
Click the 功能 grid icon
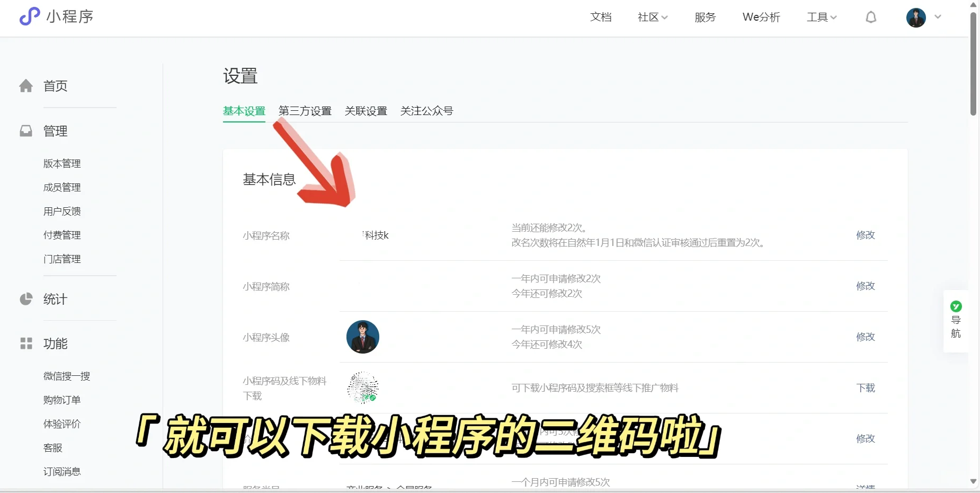click(26, 344)
